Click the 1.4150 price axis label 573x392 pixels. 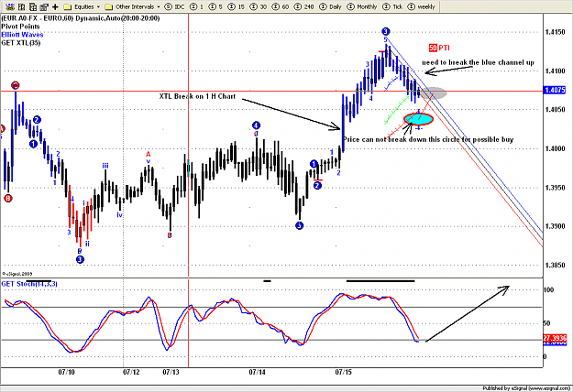555,32
